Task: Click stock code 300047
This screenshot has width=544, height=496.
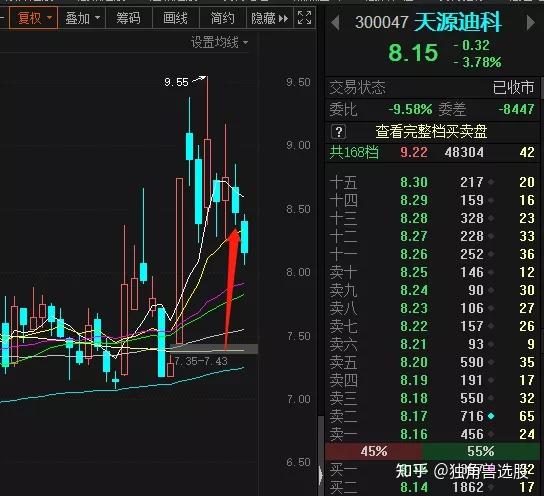Action: click(x=382, y=23)
